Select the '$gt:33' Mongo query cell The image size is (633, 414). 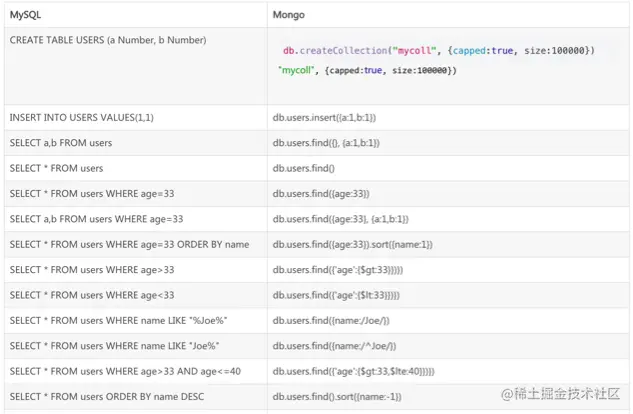click(x=448, y=270)
